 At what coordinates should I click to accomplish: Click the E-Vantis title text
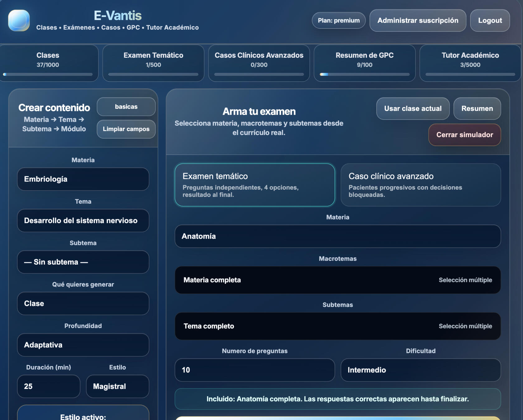point(118,15)
